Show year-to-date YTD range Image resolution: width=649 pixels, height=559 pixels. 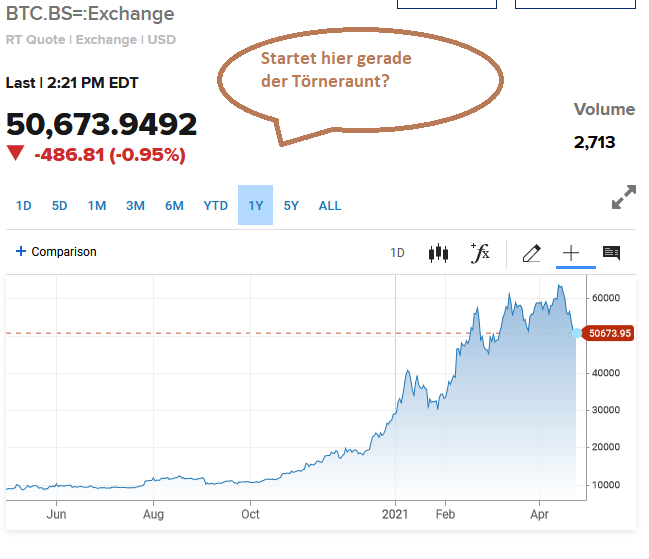216,206
